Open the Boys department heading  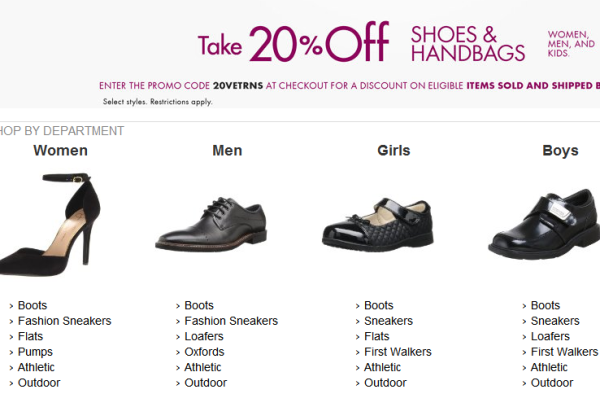[x=560, y=150]
